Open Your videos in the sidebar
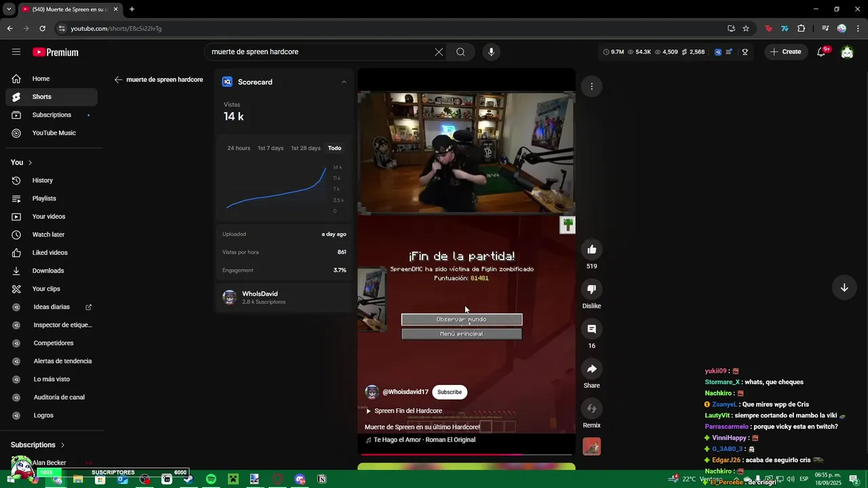Image resolution: width=868 pixels, height=488 pixels. tap(52, 216)
